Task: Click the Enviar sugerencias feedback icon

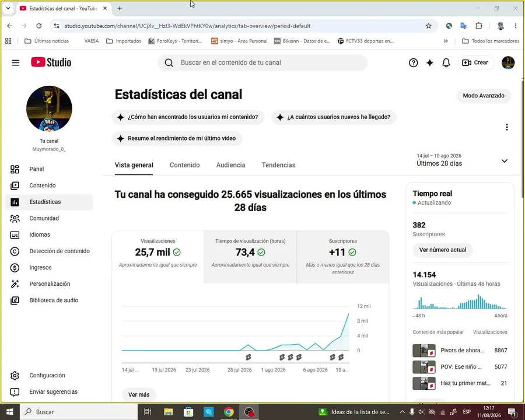Action: (x=15, y=392)
